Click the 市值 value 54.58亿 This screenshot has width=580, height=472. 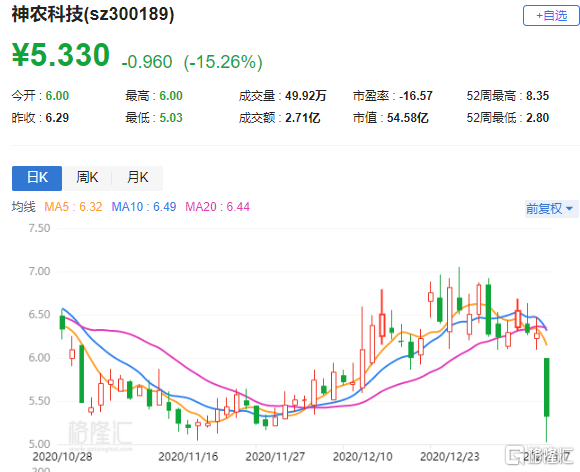point(408,118)
